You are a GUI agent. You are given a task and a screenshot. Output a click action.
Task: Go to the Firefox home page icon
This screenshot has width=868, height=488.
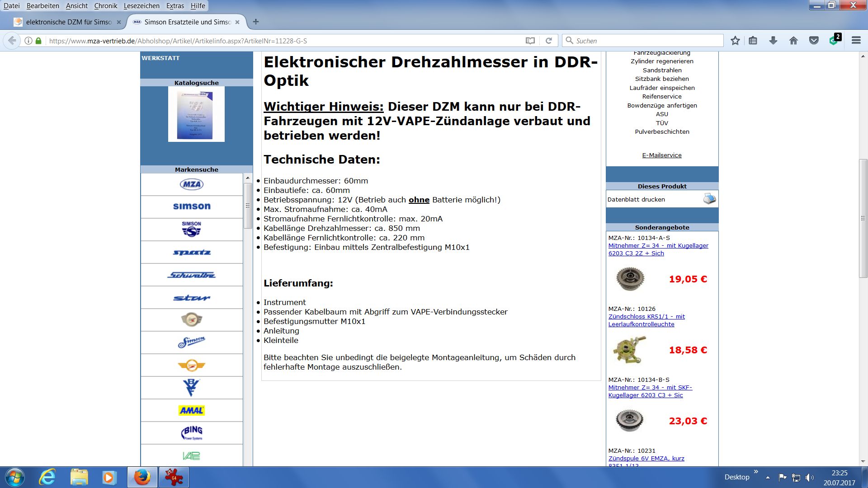[x=793, y=41]
